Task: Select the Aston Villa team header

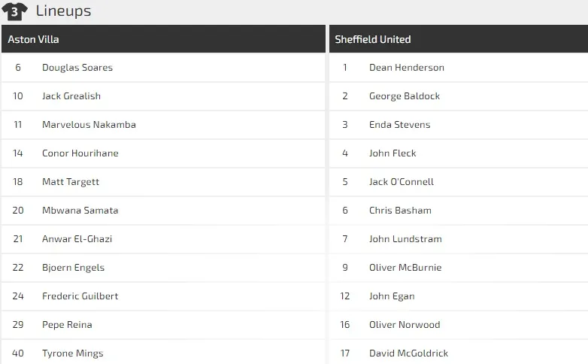Action: 33,39
